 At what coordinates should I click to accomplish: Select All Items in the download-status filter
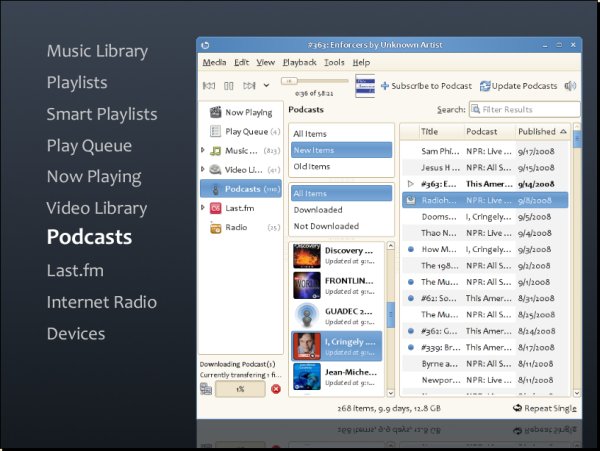pos(341,194)
